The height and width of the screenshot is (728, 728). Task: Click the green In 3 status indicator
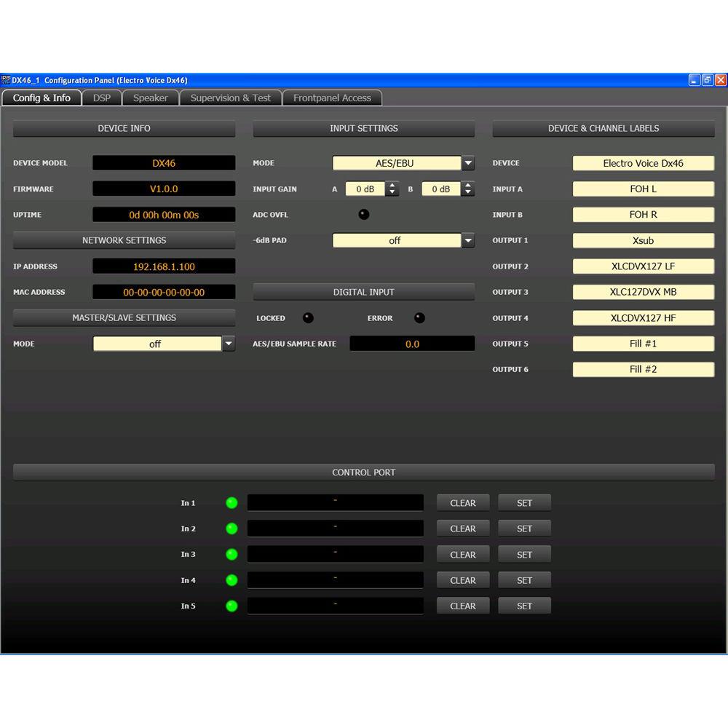(x=232, y=555)
